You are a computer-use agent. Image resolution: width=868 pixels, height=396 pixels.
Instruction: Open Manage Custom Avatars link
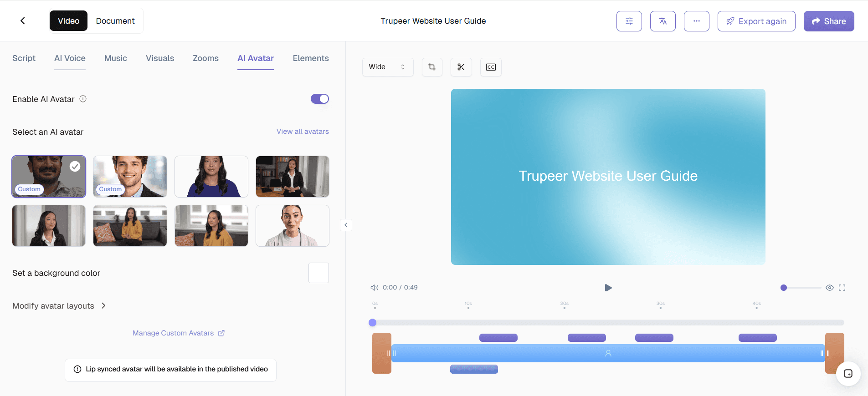pyautogui.click(x=179, y=333)
